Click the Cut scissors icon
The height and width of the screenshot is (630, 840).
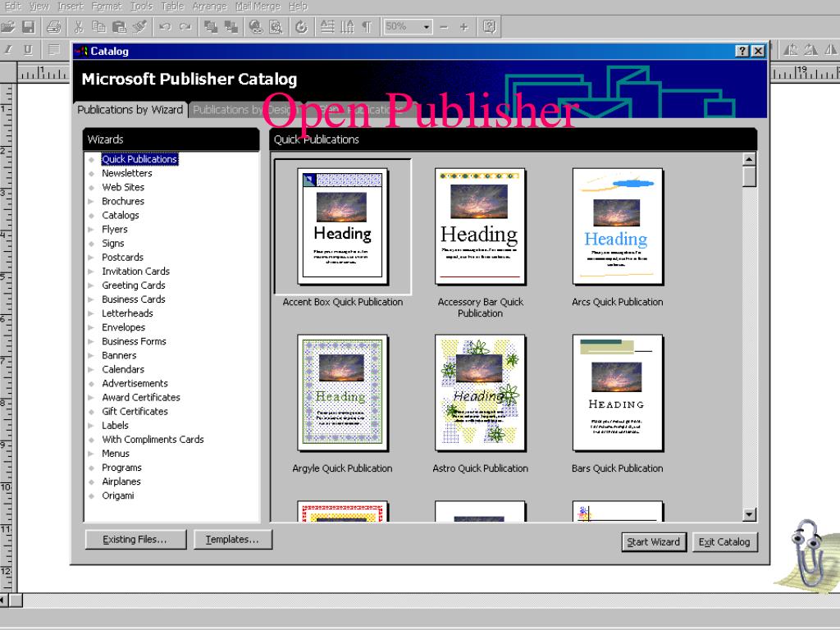click(x=78, y=26)
